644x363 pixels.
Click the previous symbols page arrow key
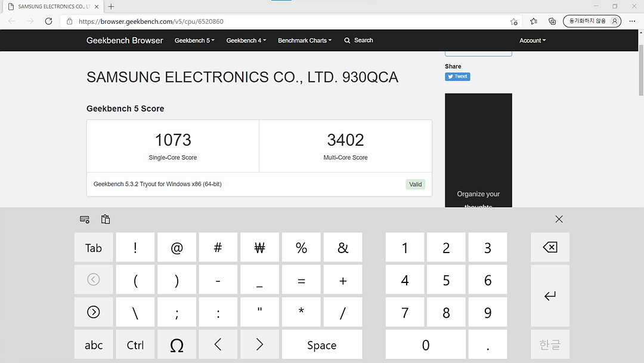click(x=94, y=279)
